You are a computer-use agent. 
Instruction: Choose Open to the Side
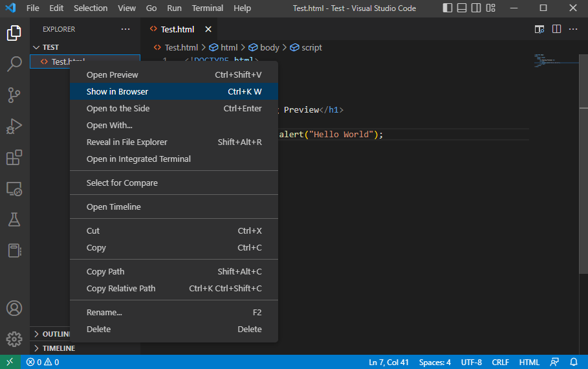174,109
